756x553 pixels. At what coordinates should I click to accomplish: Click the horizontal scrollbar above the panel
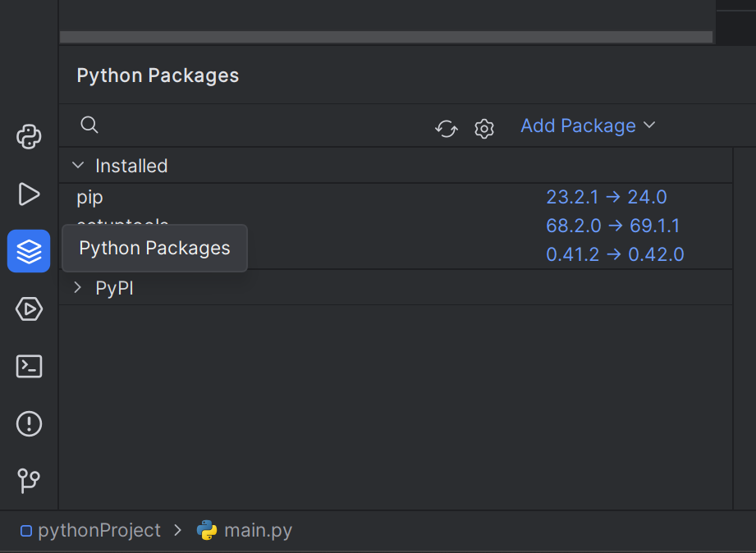[386, 37]
